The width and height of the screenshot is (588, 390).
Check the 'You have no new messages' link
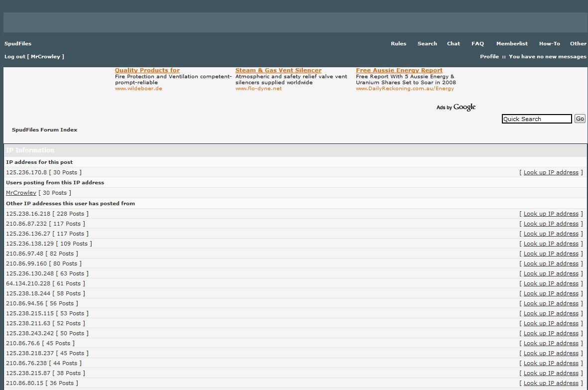click(x=547, y=57)
